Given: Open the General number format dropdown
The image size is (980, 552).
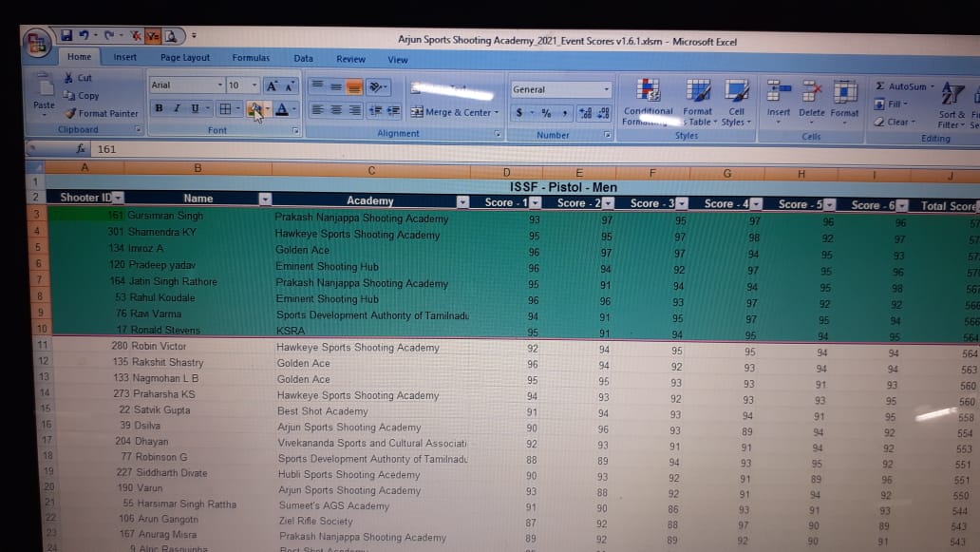Looking at the screenshot, I should click(x=606, y=90).
